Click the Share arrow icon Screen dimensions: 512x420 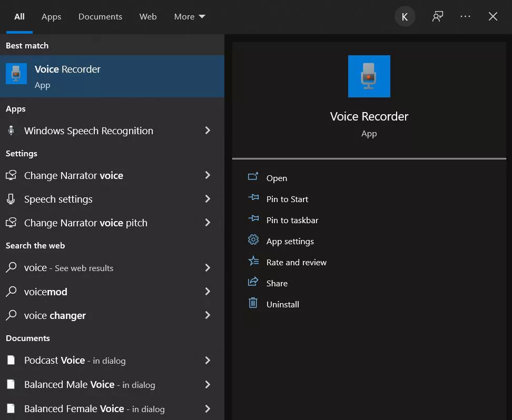coord(253,282)
